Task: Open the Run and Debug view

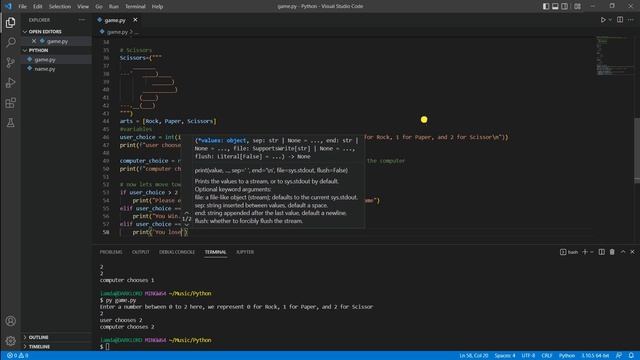Action: (11, 82)
